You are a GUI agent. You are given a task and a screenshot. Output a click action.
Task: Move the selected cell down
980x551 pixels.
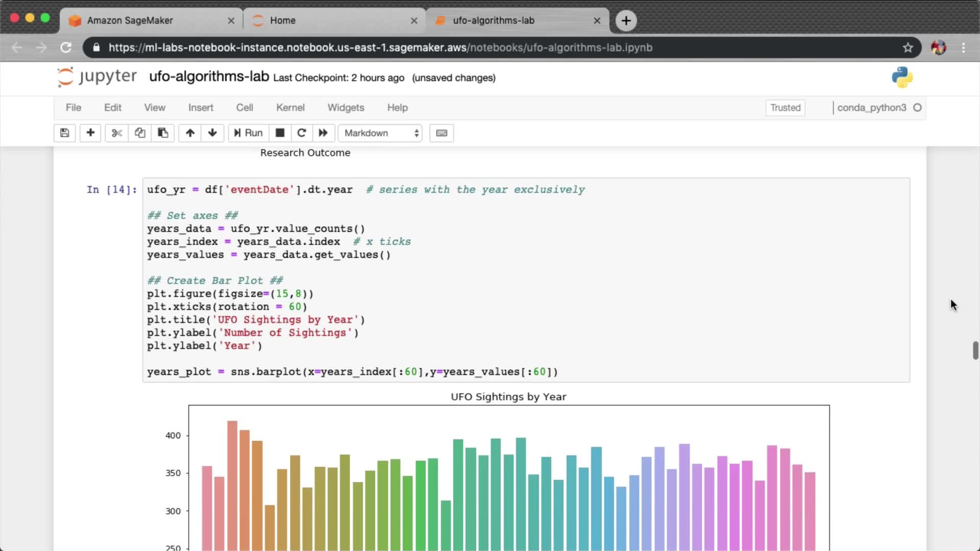tap(212, 133)
